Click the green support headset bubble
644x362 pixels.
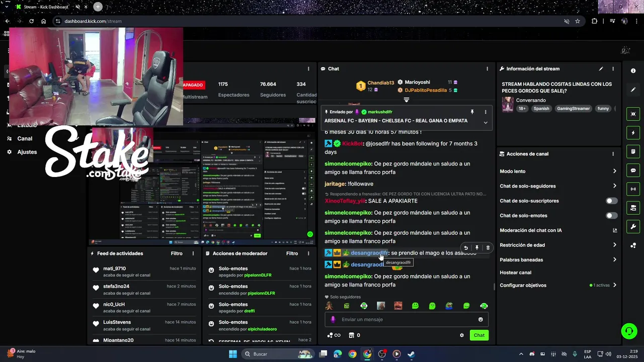(x=629, y=331)
